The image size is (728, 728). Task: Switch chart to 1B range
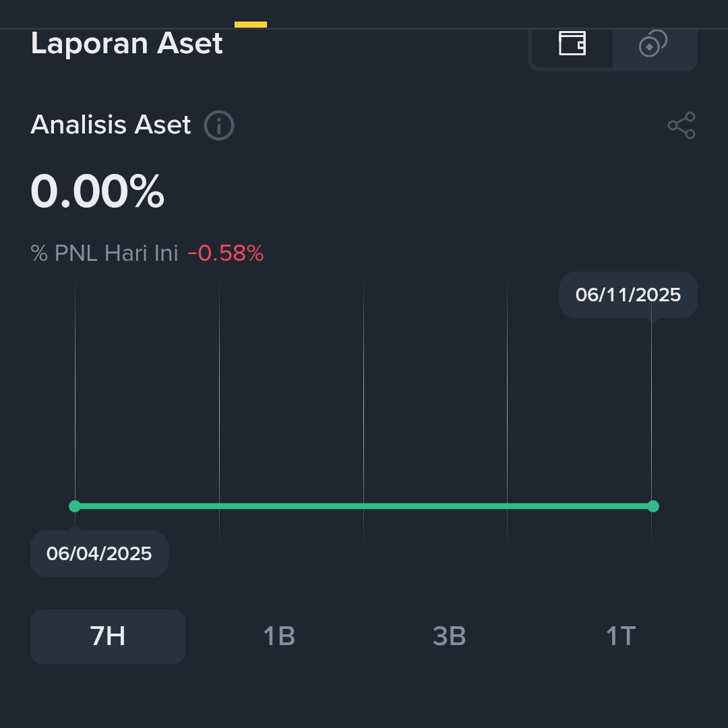[x=279, y=636]
